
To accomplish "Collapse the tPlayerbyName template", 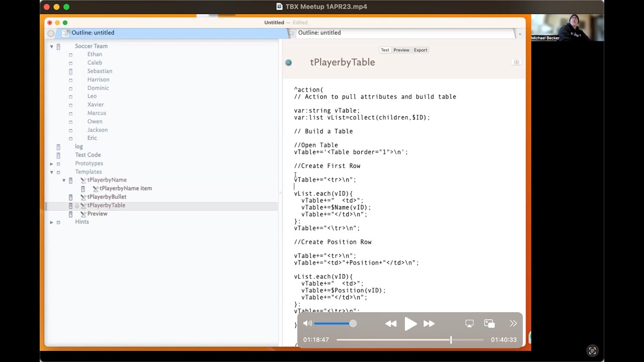I will click(x=64, y=180).
